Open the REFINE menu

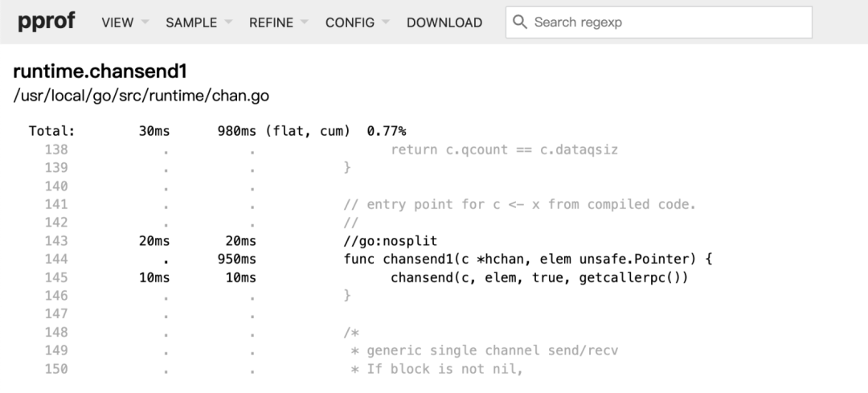point(278,23)
